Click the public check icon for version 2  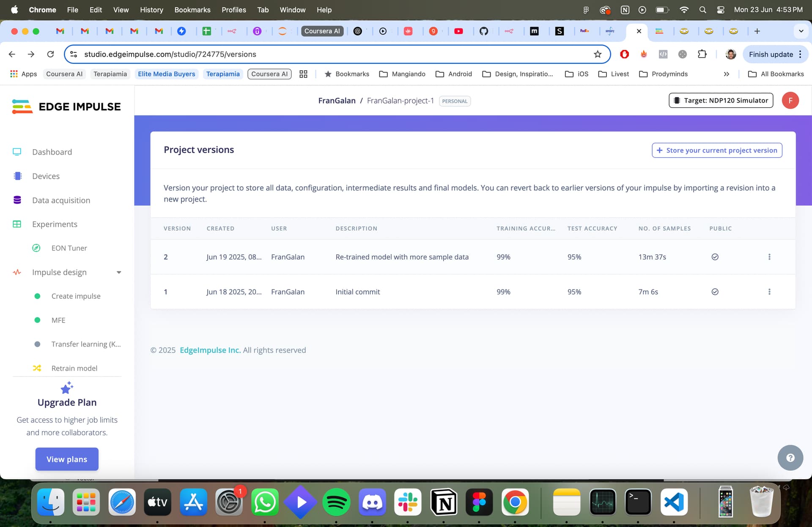click(x=715, y=257)
